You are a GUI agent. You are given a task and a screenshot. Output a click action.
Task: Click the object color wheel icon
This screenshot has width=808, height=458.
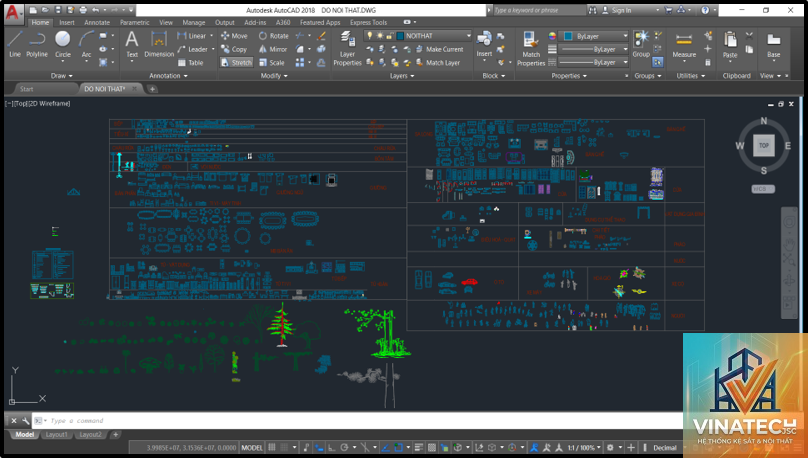pyautogui.click(x=552, y=36)
